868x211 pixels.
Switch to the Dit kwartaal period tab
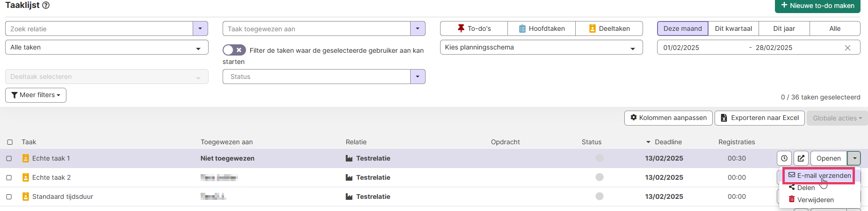(x=733, y=28)
